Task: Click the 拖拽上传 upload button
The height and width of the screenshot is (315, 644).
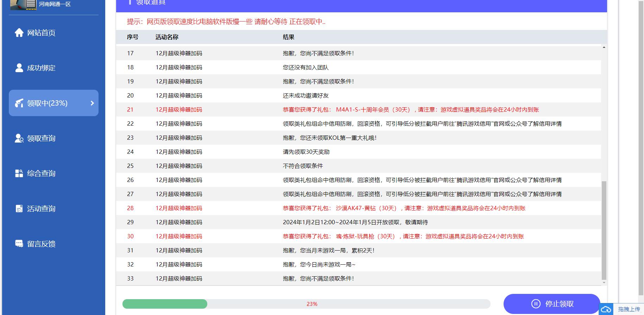Action: (x=629, y=309)
